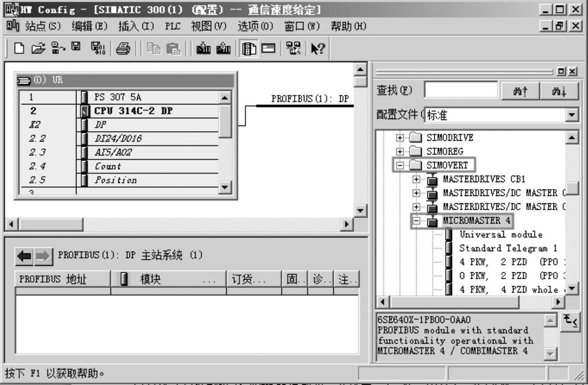Select the MASTERDRIVES CB1 entry
This screenshot has width=588, height=385.
click(484, 179)
